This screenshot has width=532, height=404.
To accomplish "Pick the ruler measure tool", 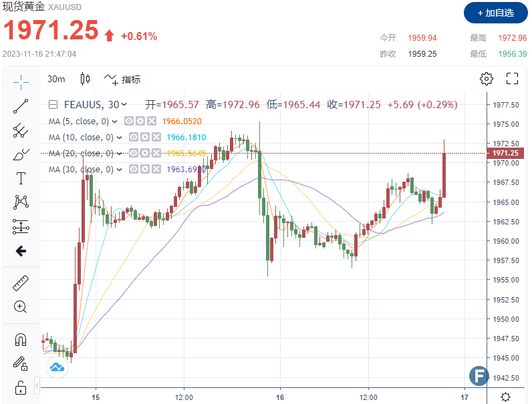I will [21, 283].
